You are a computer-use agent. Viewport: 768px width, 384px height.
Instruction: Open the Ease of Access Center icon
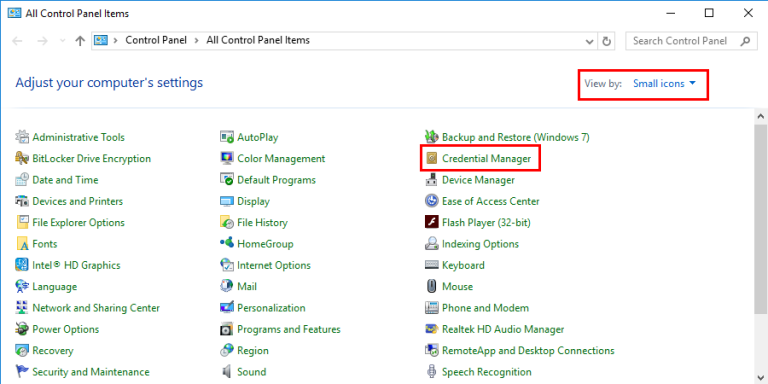pos(432,201)
